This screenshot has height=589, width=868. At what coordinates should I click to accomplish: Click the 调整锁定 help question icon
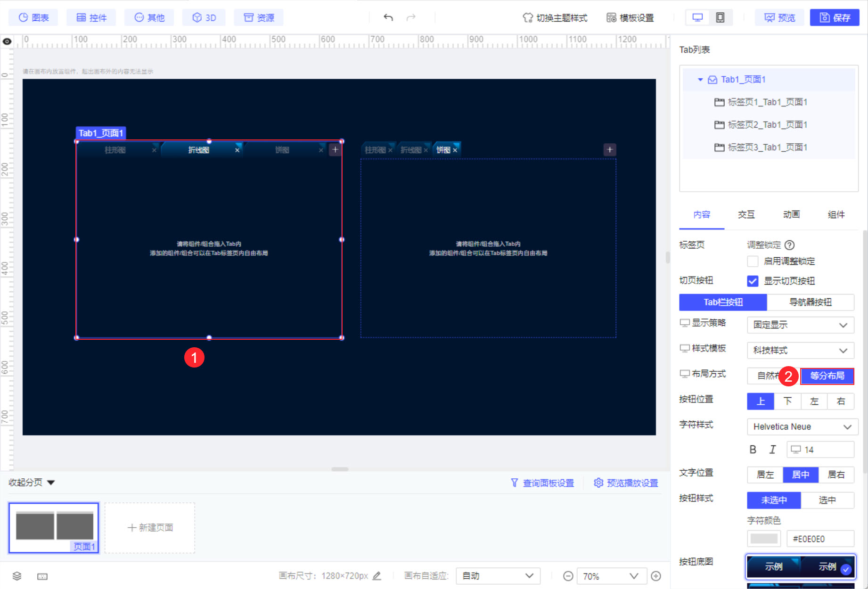pos(790,245)
